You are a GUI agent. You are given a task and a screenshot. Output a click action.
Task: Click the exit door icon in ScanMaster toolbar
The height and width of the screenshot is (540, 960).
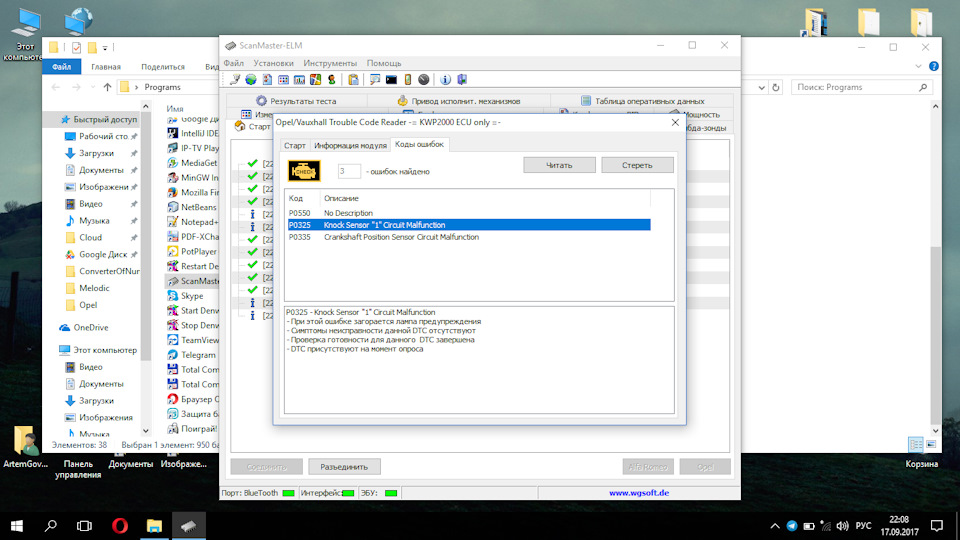[x=462, y=80]
